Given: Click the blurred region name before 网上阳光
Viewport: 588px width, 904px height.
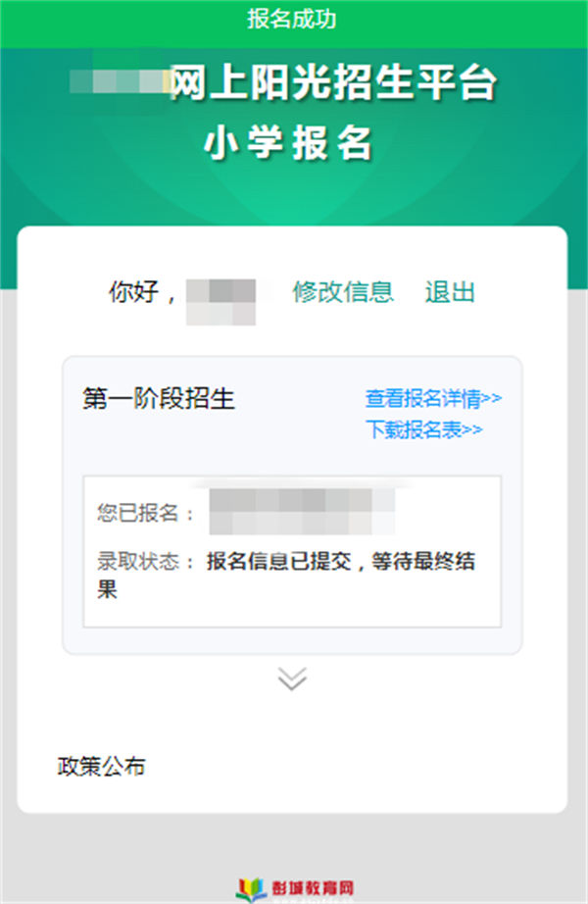Looking at the screenshot, I should pos(120,81).
